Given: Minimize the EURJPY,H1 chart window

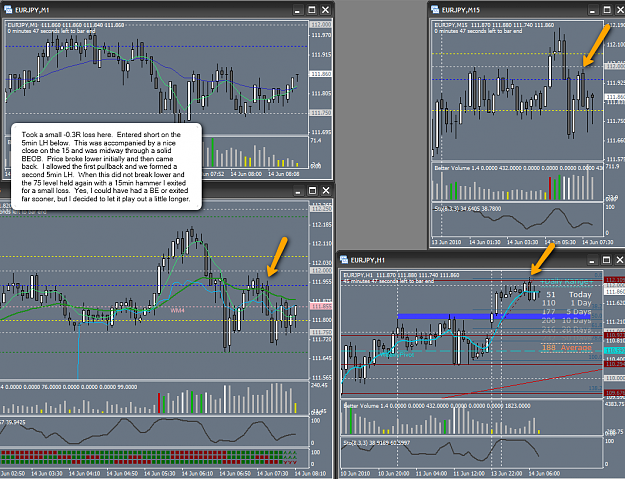Looking at the screenshot, I should 592,260.
